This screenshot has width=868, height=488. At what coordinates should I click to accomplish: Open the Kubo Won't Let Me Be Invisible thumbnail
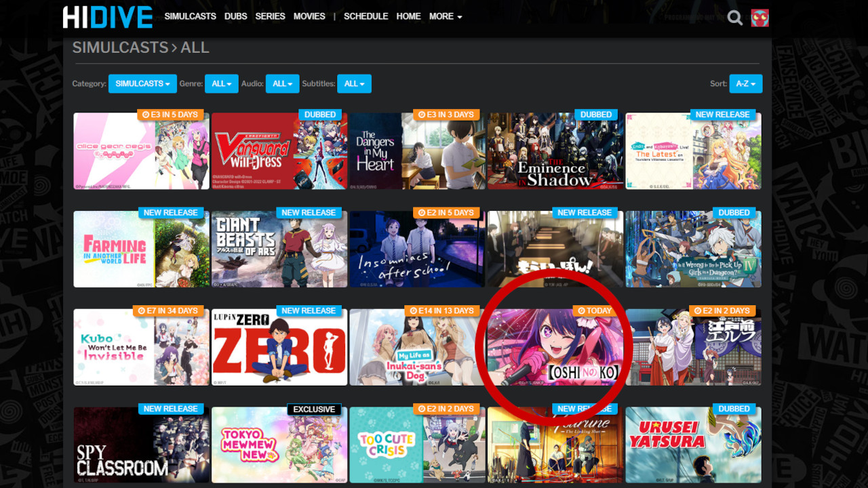click(x=141, y=347)
